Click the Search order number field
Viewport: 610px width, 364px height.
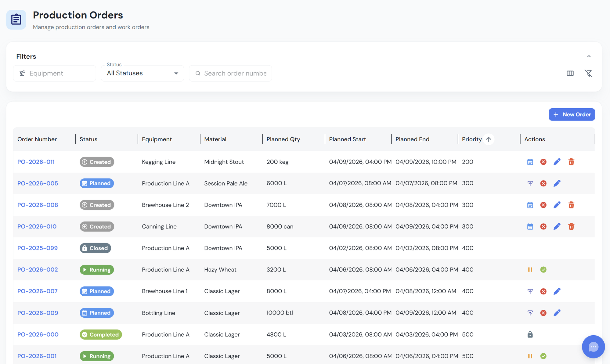(230, 73)
